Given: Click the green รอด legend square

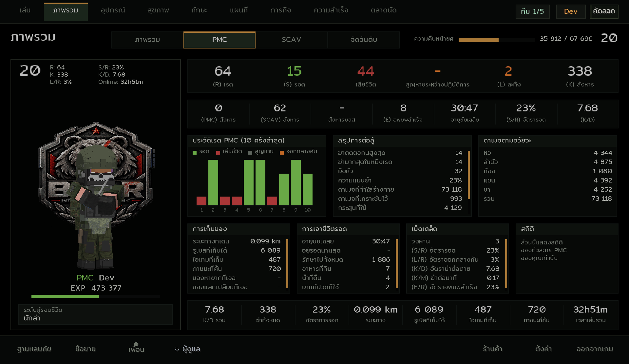Looking at the screenshot, I should [195, 152].
